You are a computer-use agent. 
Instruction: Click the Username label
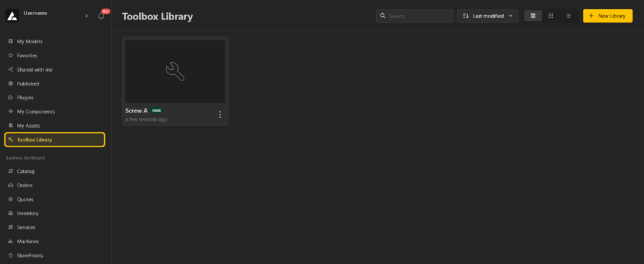coord(35,13)
